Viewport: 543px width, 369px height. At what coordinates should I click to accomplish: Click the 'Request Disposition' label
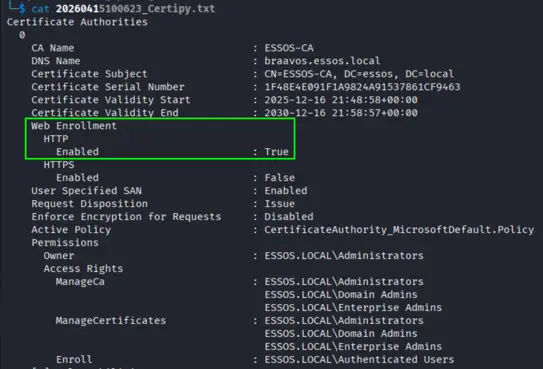point(90,204)
